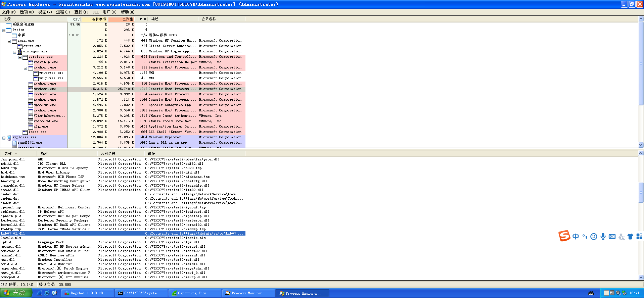Click the vmtoolsd.exe VMware icon
Screen dimensions: 644x298
[x=31, y=121]
